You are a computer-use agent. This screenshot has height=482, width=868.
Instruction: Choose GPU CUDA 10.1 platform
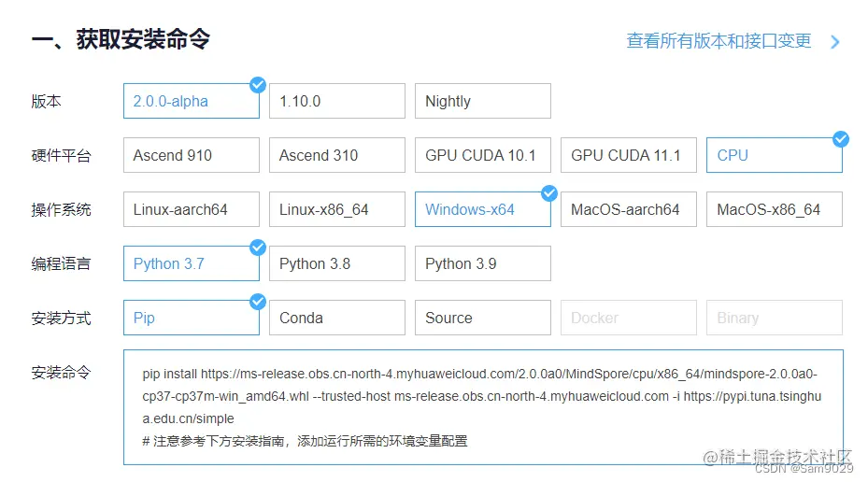(482, 155)
